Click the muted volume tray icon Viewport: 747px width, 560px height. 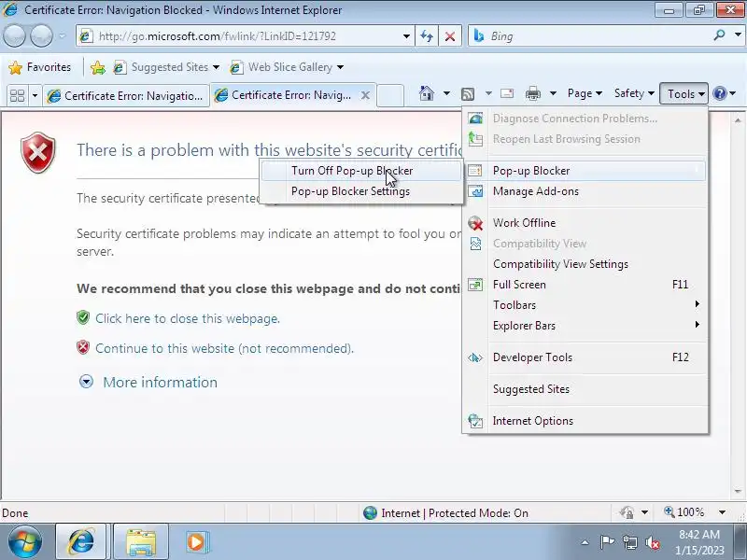[652, 542]
